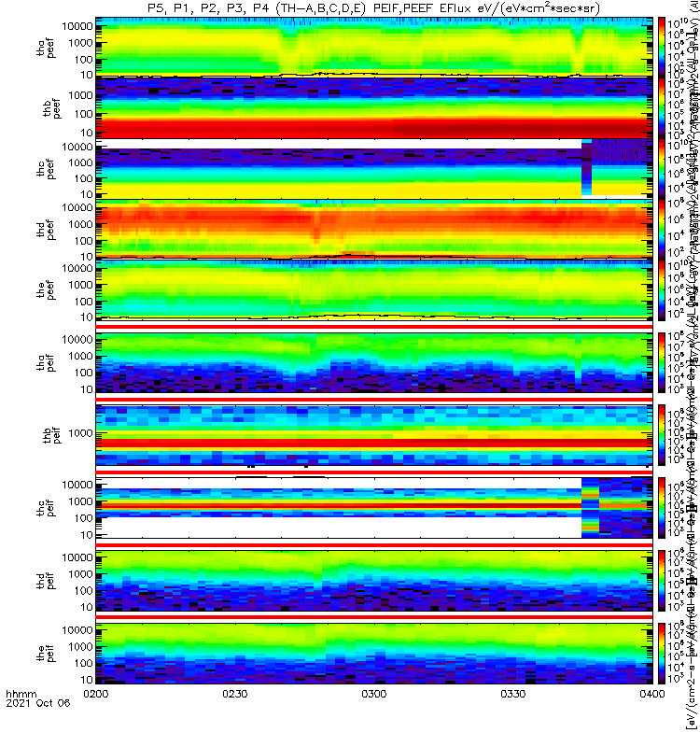Viewport: 700px width, 747px height.
Task: Select the 'tha peif' panel label
Action: pos(46,362)
